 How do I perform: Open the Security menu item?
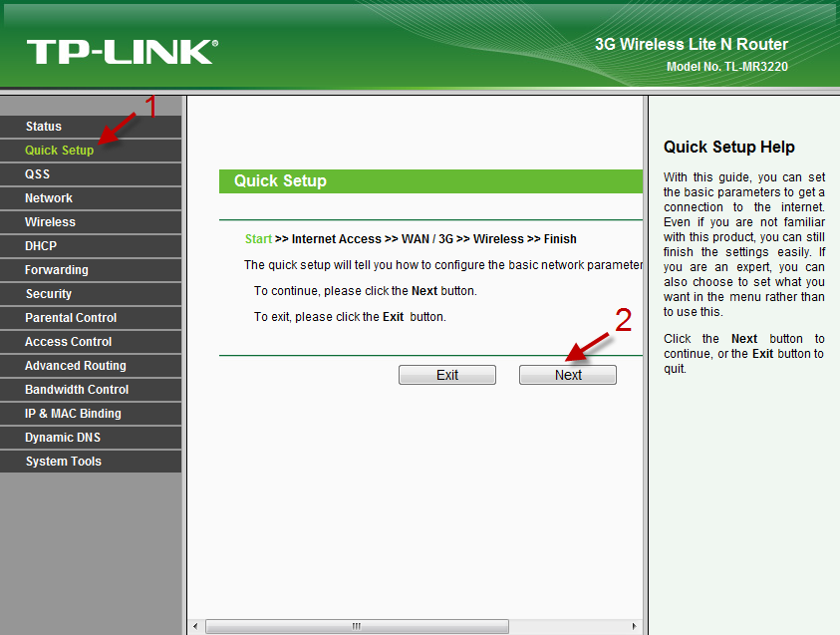pos(91,294)
